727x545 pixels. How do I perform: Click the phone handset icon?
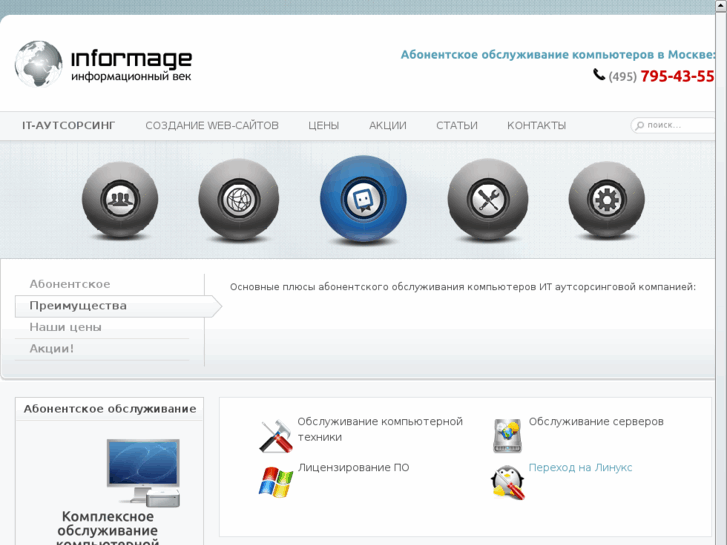point(599,74)
